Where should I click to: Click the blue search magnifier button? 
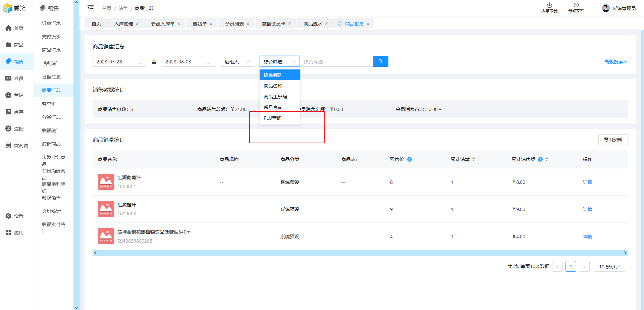click(x=380, y=61)
